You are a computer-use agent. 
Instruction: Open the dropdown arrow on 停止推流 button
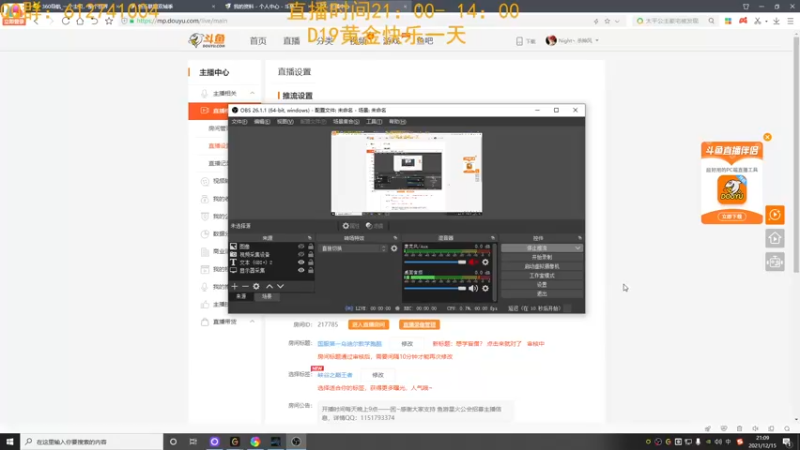(x=578, y=248)
